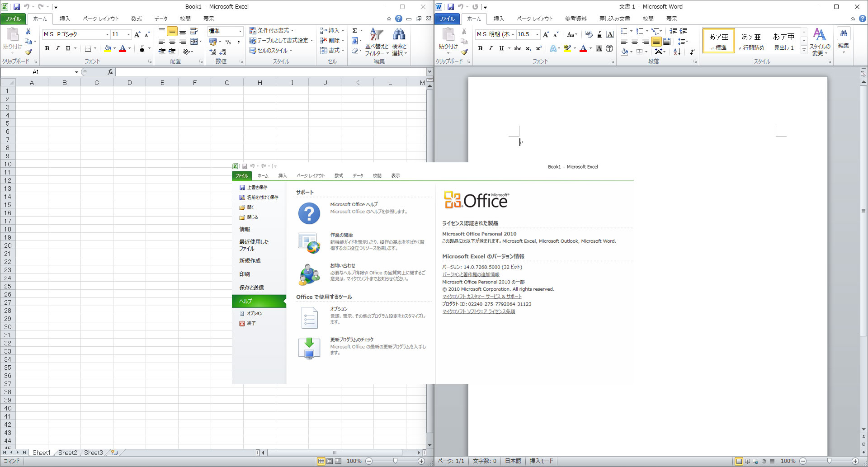
Task: Click Word's bullet list icon
Action: point(624,31)
